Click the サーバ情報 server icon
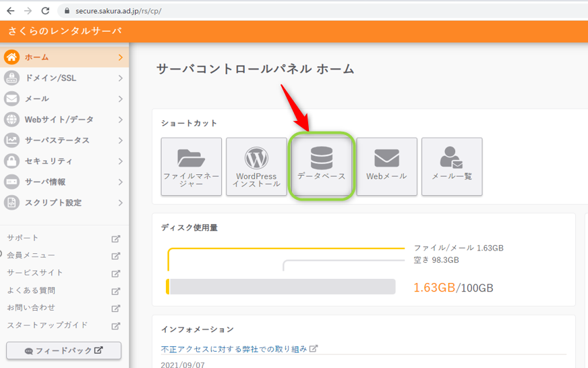The height and width of the screenshot is (368, 588). coord(11,182)
